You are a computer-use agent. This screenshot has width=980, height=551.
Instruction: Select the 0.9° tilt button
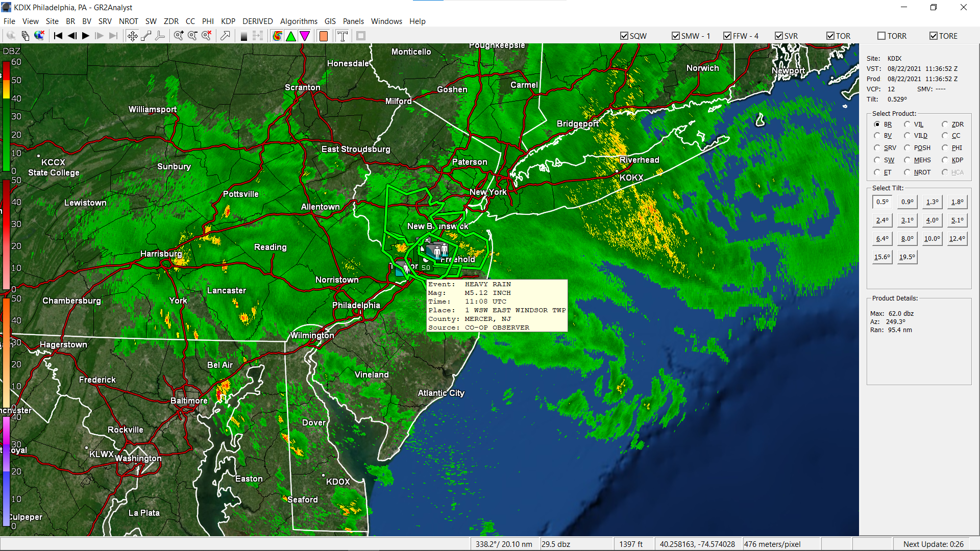click(907, 202)
